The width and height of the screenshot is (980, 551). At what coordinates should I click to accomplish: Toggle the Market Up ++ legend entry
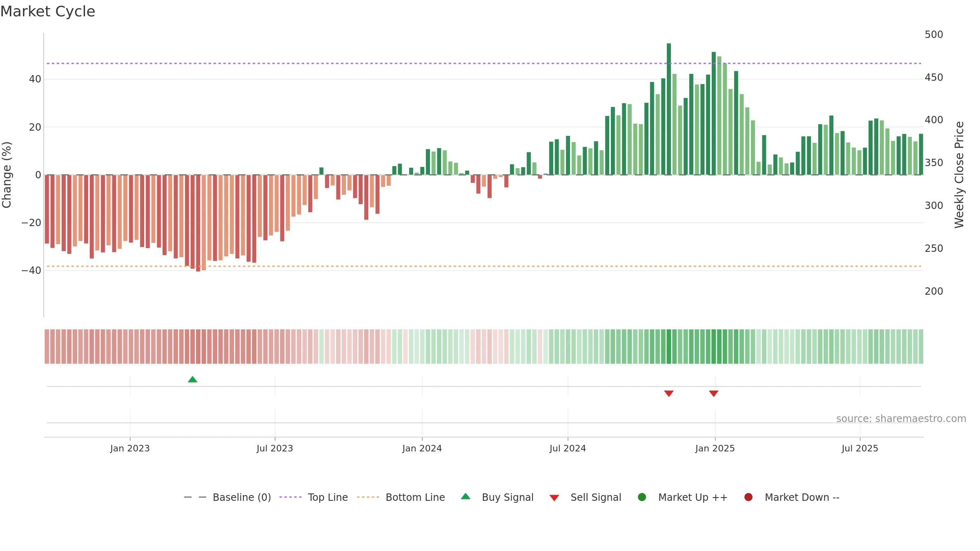[x=683, y=498]
